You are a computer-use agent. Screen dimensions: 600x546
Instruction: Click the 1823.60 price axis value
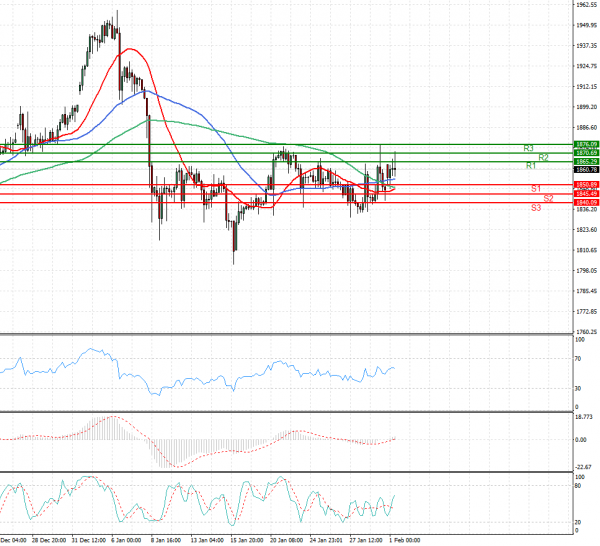point(587,230)
